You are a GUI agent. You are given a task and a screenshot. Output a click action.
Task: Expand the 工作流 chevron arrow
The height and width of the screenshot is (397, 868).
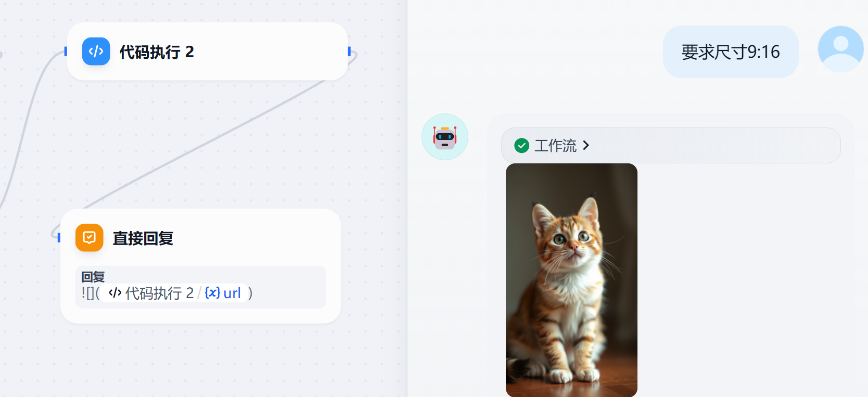586,145
